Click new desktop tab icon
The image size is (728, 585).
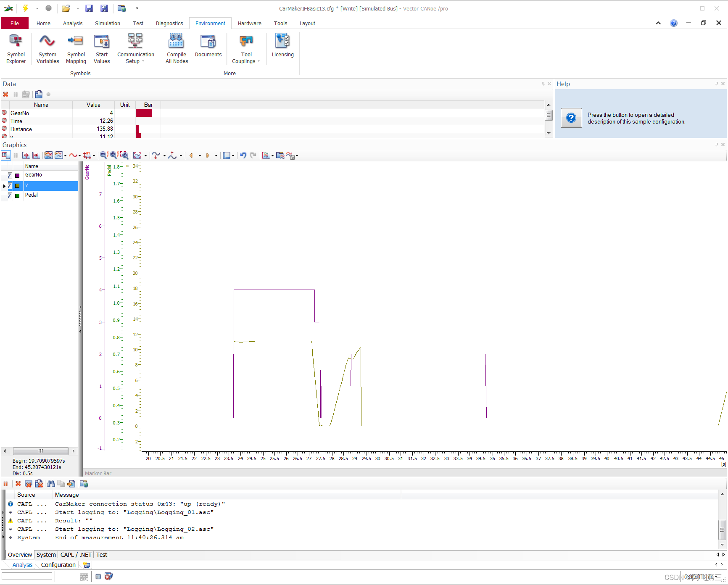click(87, 565)
